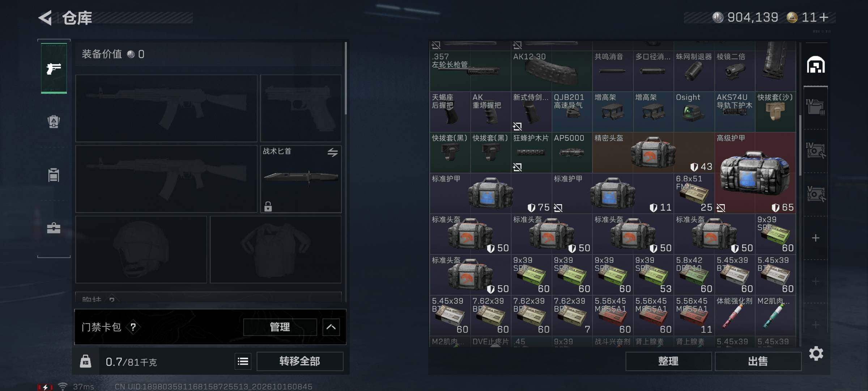868x391 pixels.
Task: Click the 904,139 silver currency balance
Action: pyautogui.click(x=745, y=17)
